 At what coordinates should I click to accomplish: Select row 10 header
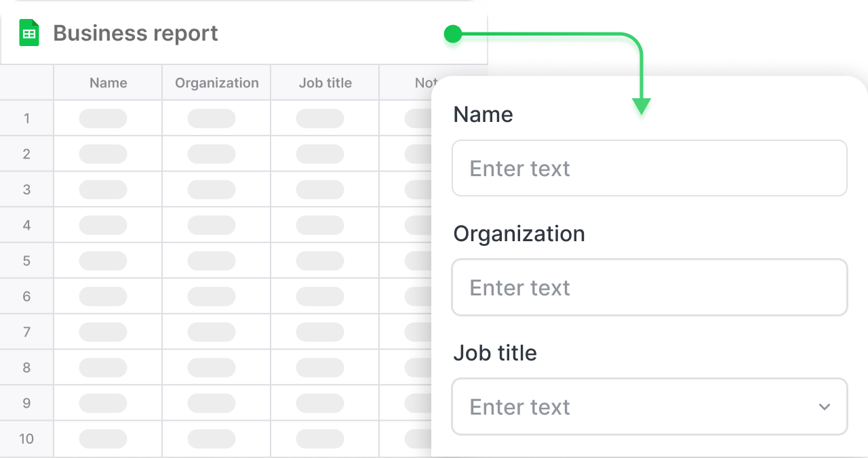26,438
